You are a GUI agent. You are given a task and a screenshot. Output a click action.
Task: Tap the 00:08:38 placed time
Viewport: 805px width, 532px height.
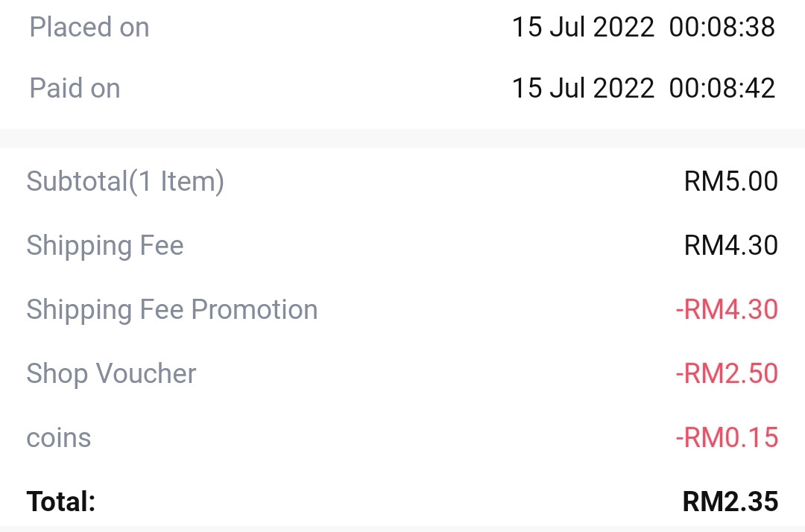[x=722, y=27]
